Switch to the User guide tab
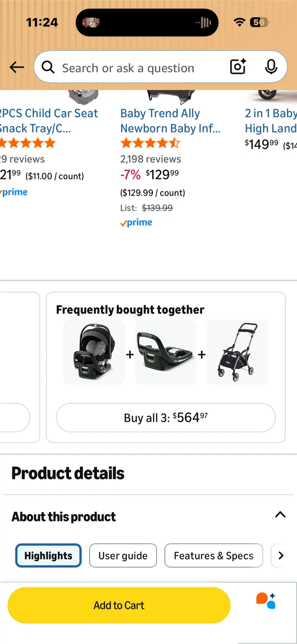297x644 pixels. (123, 555)
